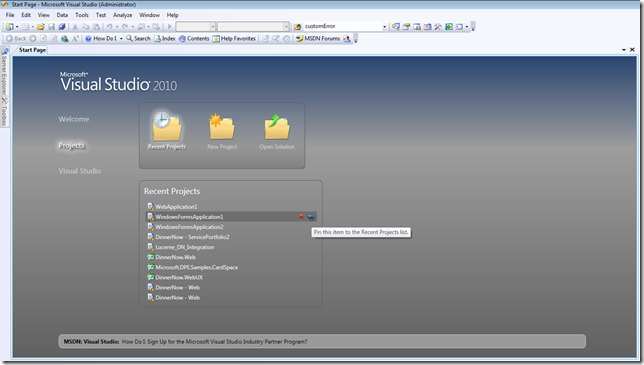Click the Undo toolbar icon
The width and height of the screenshot is (644, 365).
coord(109,27)
